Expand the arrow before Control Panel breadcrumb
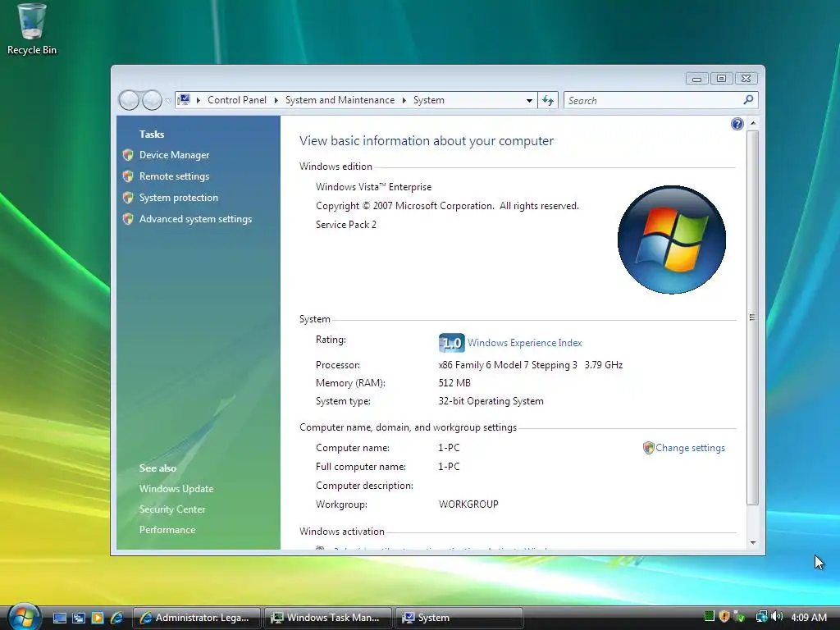The width and height of the screenshot is (840, 630). click(199, 100)
